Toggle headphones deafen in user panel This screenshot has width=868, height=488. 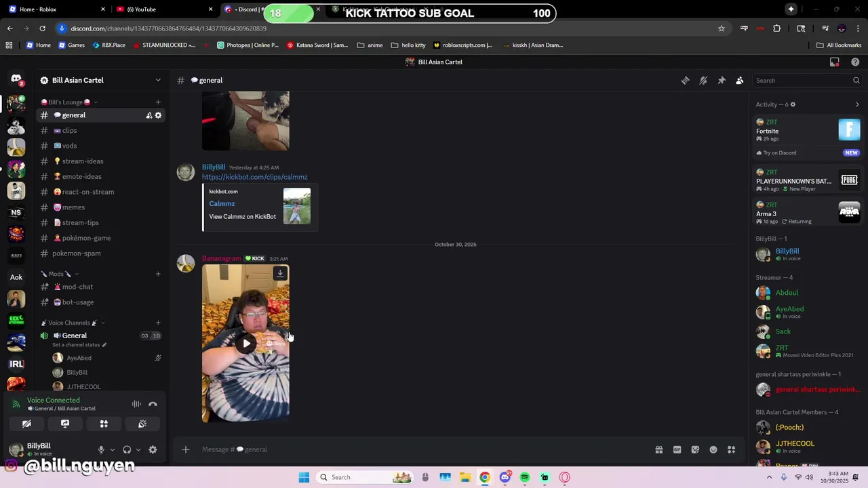click(127, 449)
